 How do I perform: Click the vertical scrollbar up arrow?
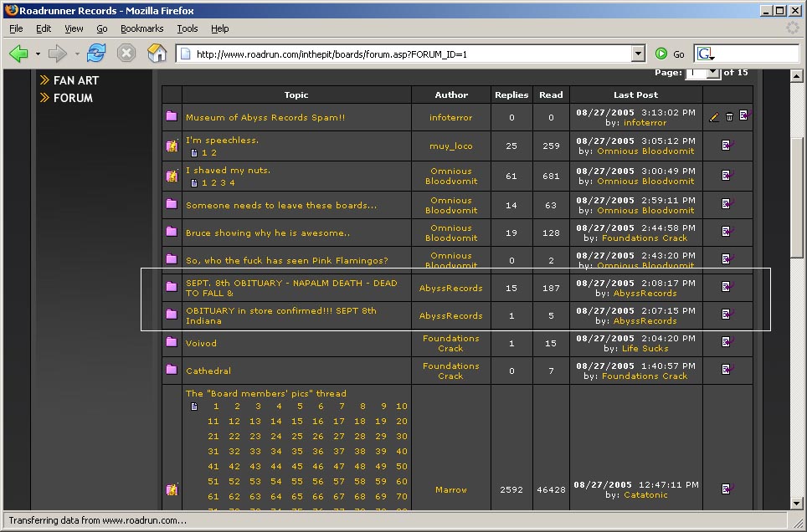pyautogui.click(x=796, y=76)
